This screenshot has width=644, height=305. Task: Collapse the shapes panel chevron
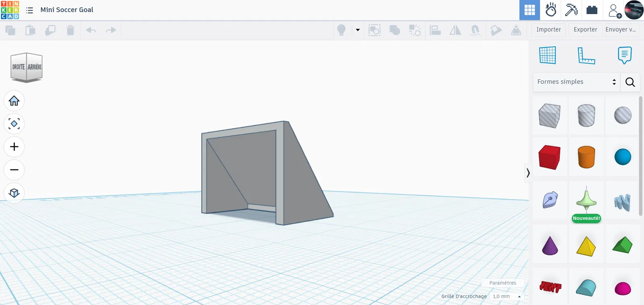(x=528, y=173)
